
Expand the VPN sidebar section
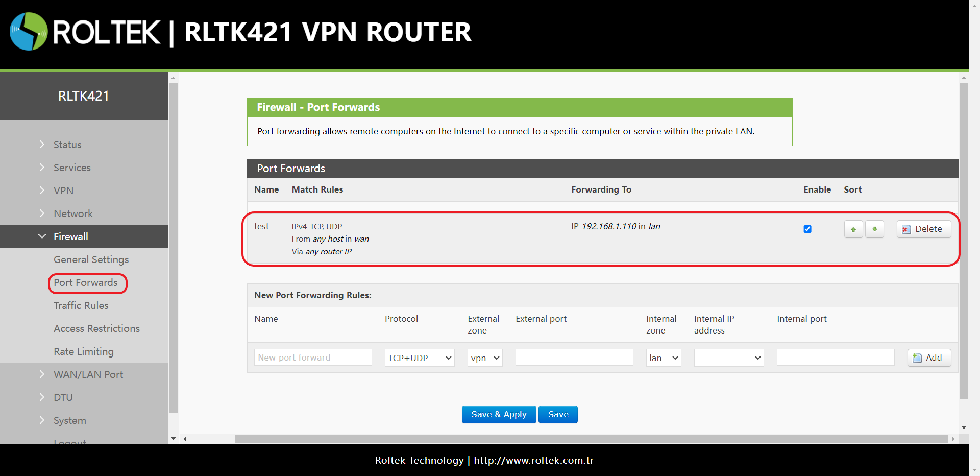pyautogui.click(x=63, y=191)
